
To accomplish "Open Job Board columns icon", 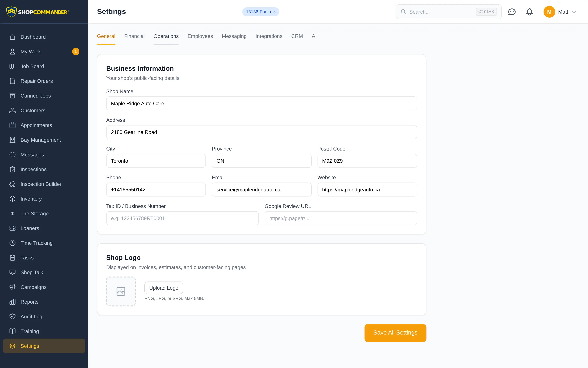I will (12, 66).
